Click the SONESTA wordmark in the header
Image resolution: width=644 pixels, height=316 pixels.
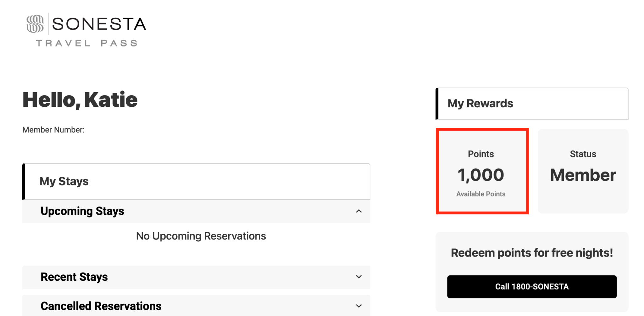click(x=99, y=24)
